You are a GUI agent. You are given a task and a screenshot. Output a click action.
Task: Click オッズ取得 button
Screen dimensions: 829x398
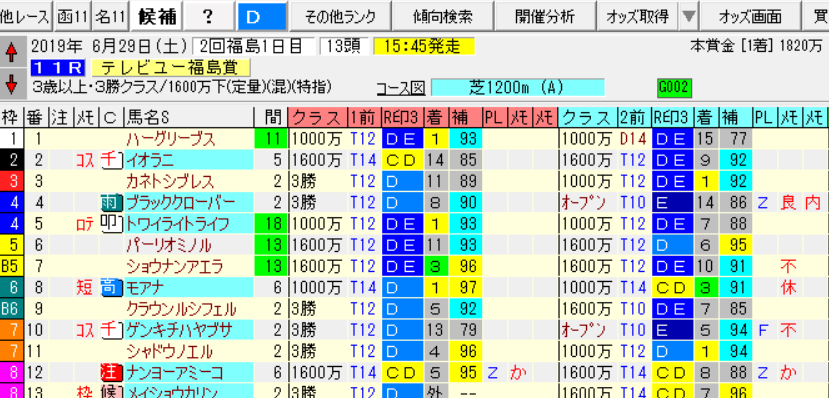point(638,16)
